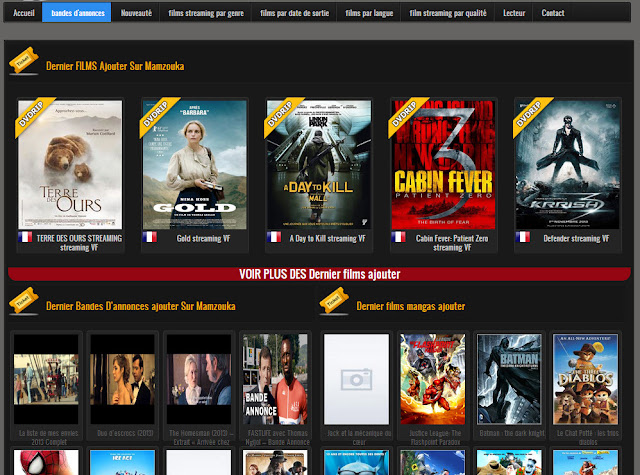Play the FASTLIFE Bande Annonce trailer thumbnail

pyautogui.click(x=274, y=379)
